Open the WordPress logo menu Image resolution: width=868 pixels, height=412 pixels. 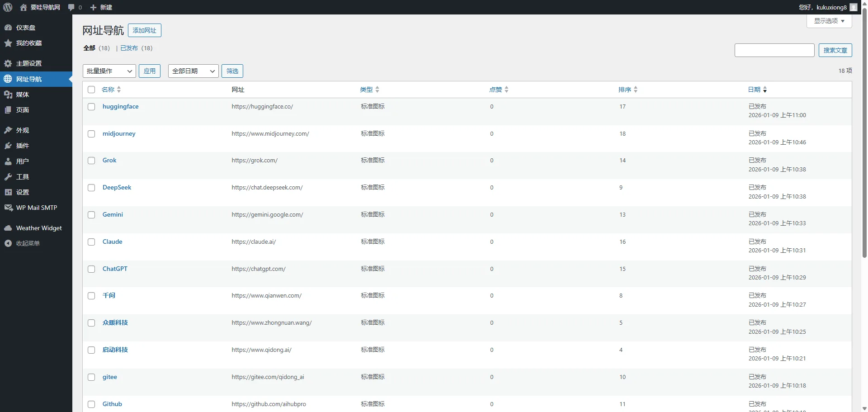pyautogui.click(x=7, y=7)
